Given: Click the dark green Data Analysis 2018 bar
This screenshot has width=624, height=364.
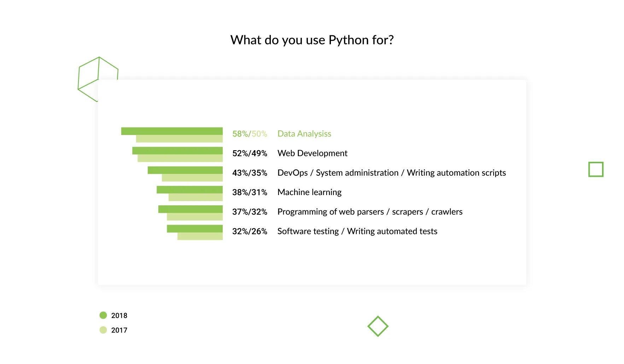Looking at the screenshot, I should click(172, 131).
